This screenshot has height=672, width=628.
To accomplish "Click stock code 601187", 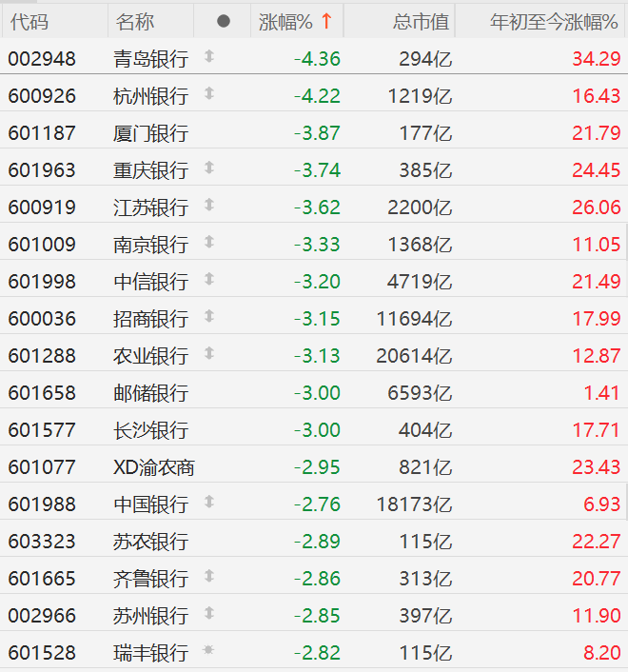I will click(x=42, y=133).
